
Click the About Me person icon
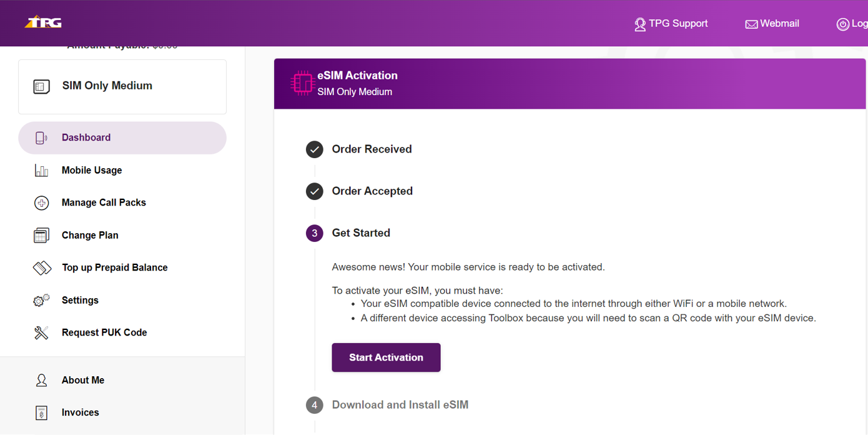(x=41, y=380)
